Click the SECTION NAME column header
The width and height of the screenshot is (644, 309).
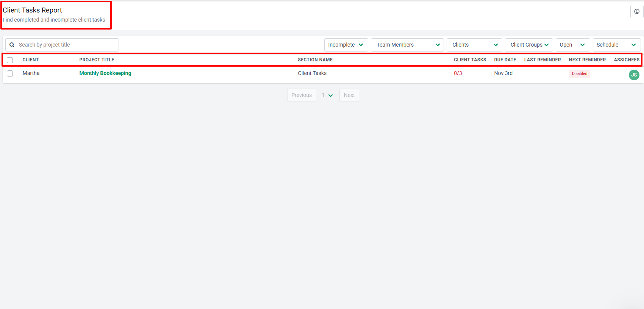[x=315, y=60]
